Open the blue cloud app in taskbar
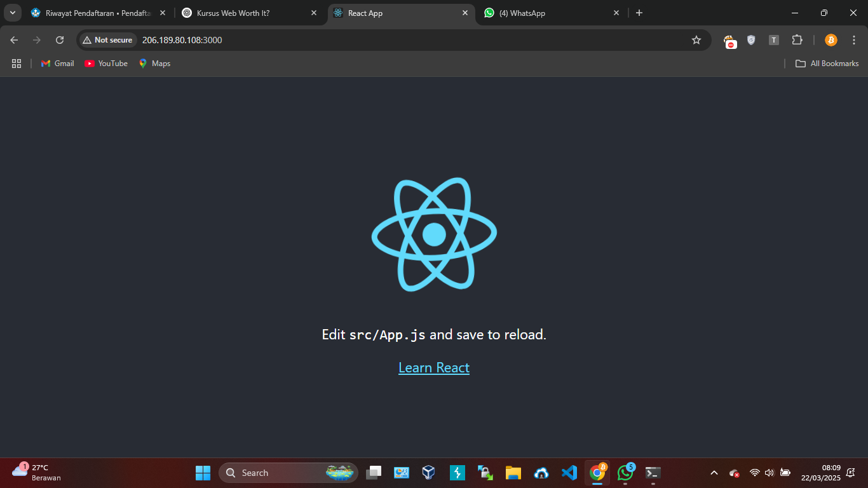Viewport: 868px width, 488px height. (541, 473)
